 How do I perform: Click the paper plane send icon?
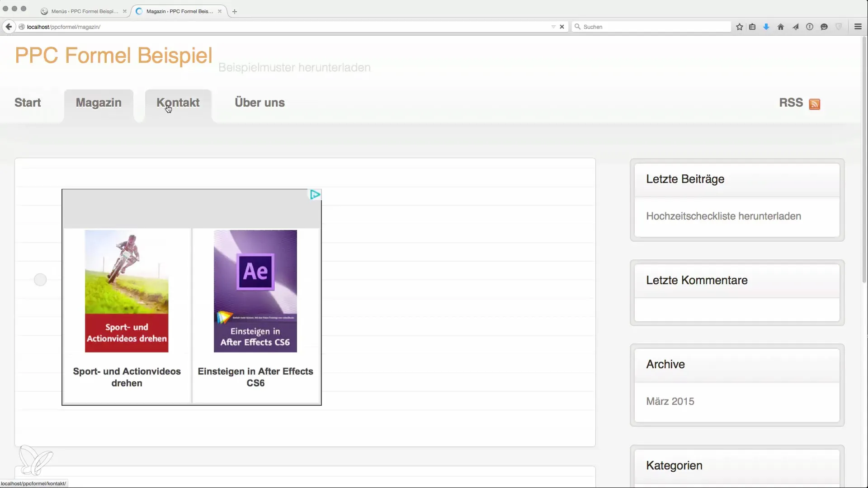coord(795,27)
